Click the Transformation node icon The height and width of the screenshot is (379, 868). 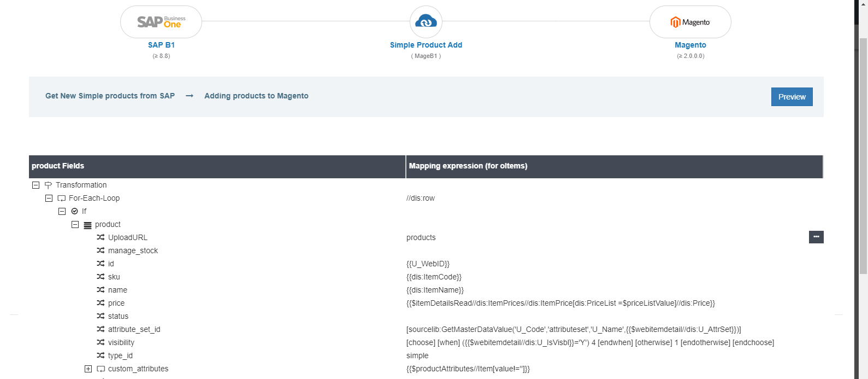pyautogui.click(x=48, y=185)
